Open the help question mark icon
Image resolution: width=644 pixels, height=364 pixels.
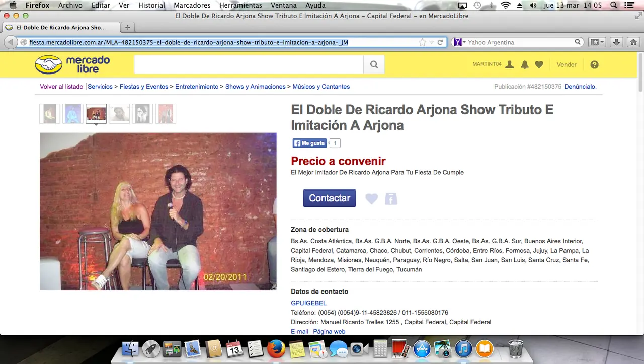tap(594, 64)
